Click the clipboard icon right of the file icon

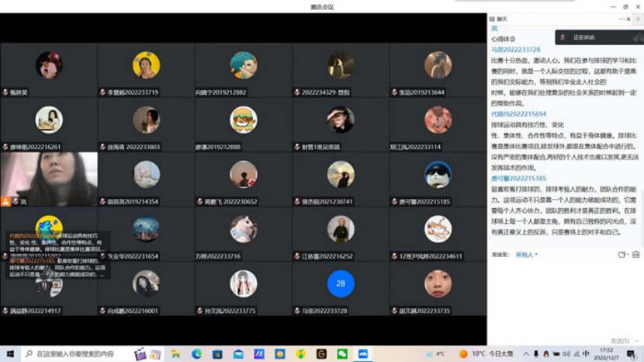[636, 254]
